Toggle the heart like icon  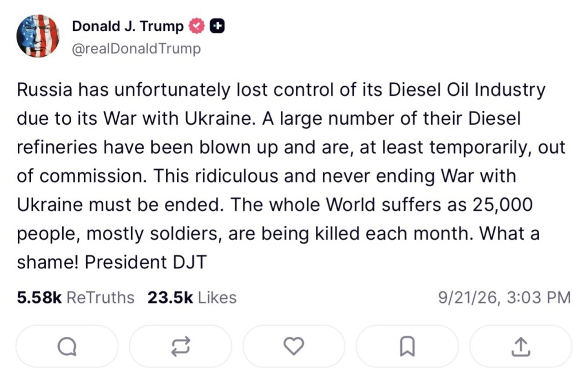coord(293,346)
